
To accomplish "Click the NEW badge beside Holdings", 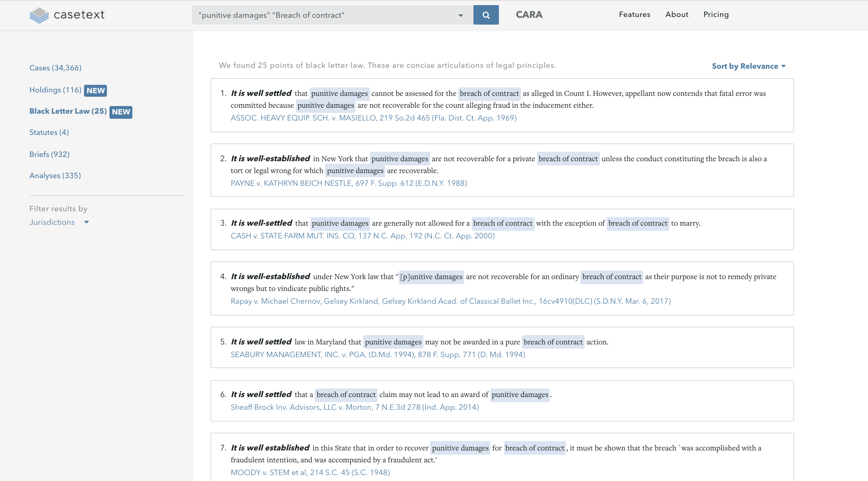I will (x=95, y=91).
